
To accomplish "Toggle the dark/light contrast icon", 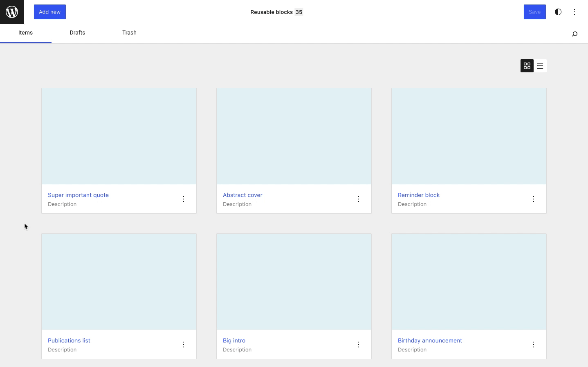I will [x=558, y=12].
